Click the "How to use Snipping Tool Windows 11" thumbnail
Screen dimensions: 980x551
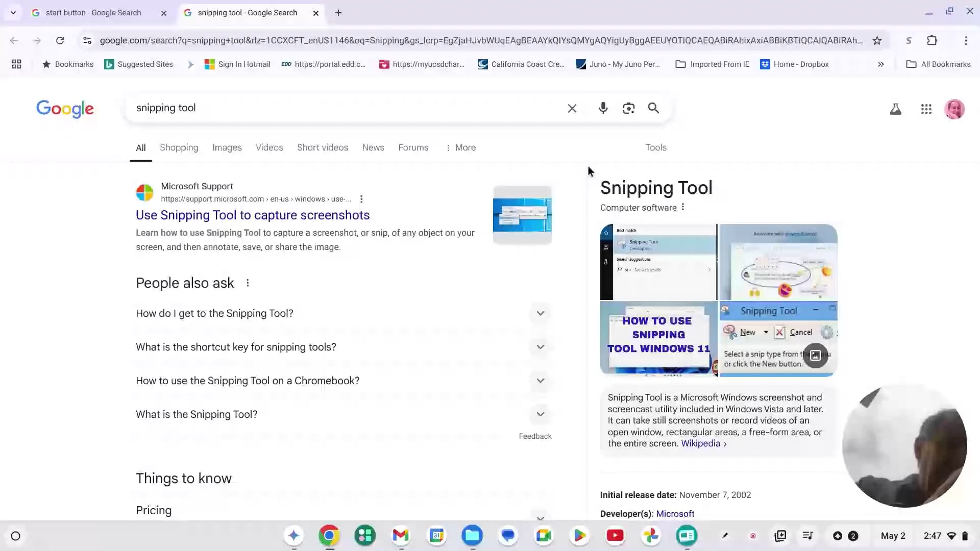[x=658, y=338]
